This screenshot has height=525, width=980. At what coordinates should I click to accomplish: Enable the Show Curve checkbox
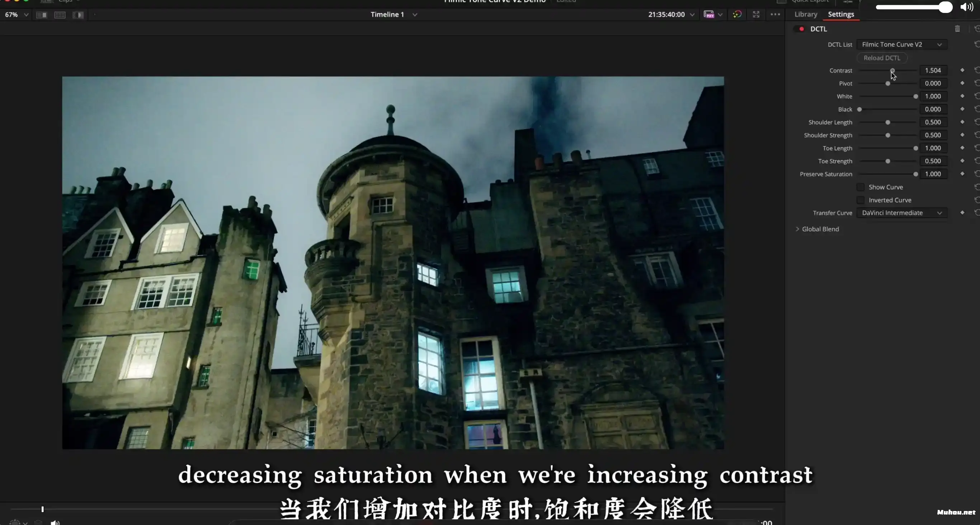pos(861,187)
